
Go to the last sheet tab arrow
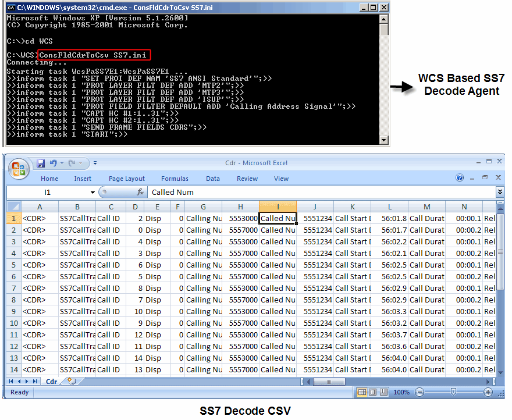click(x=34, y=381)
